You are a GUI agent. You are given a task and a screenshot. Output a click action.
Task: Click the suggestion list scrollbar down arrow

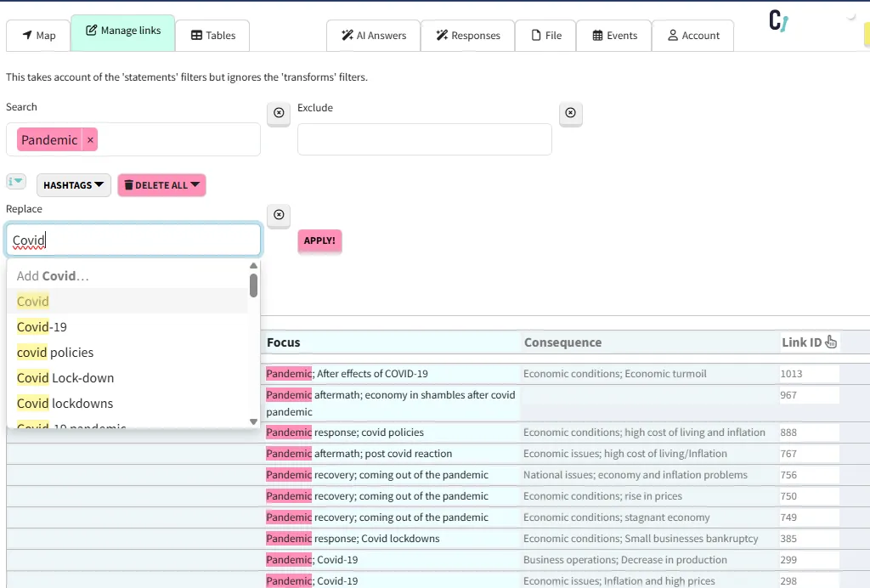pyautogui.click(x=253, y=421)
